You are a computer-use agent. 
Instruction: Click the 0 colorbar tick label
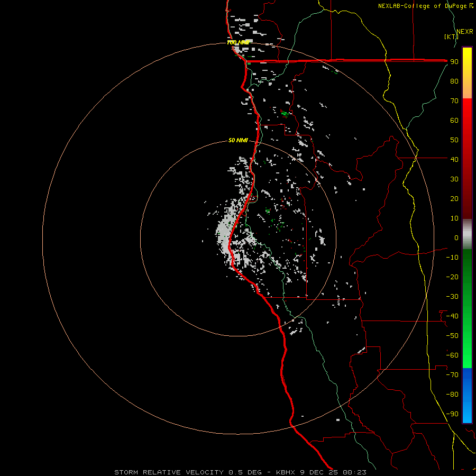(456, 238)
